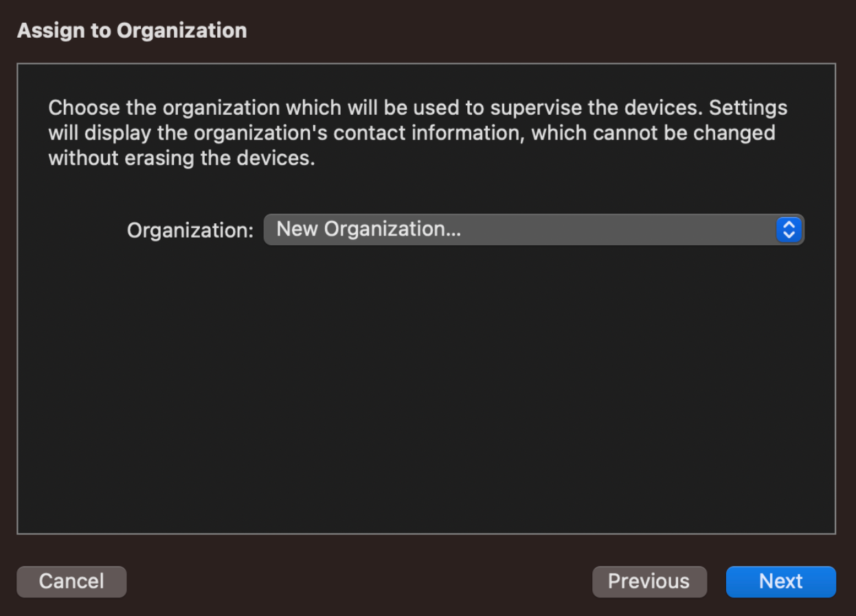This screenshot has width=856, height=616.
Task: Go back one step with Previous
Action: [649, 582]
